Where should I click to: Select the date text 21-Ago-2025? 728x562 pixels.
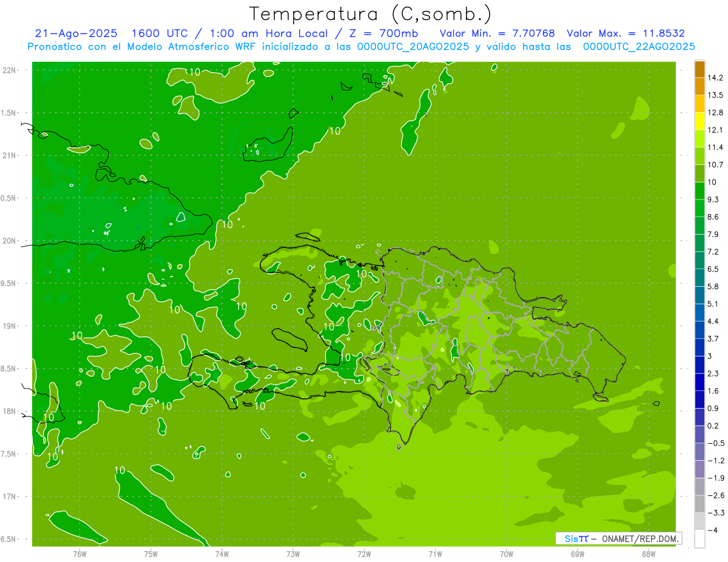pyautogui.click(x=76, y=33)
